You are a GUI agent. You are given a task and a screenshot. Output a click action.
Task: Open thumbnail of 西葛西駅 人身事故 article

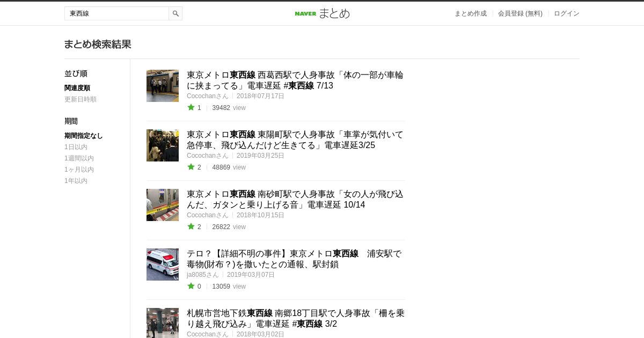point(163,86)
